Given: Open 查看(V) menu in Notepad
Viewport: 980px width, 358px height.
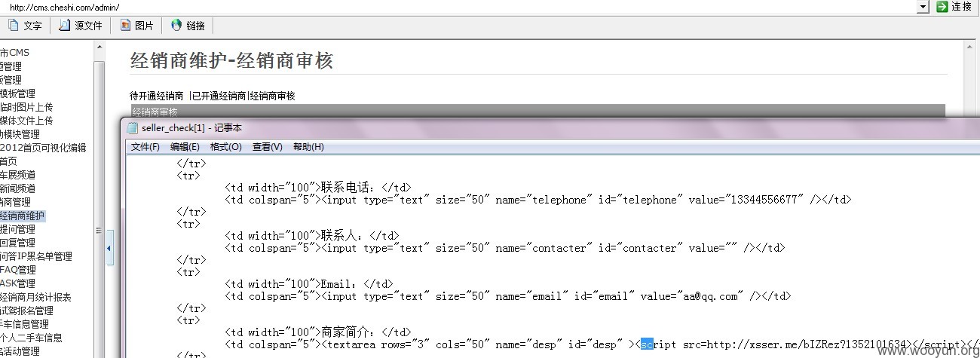Looking at the screenshot, I should [x=268, y=147].
